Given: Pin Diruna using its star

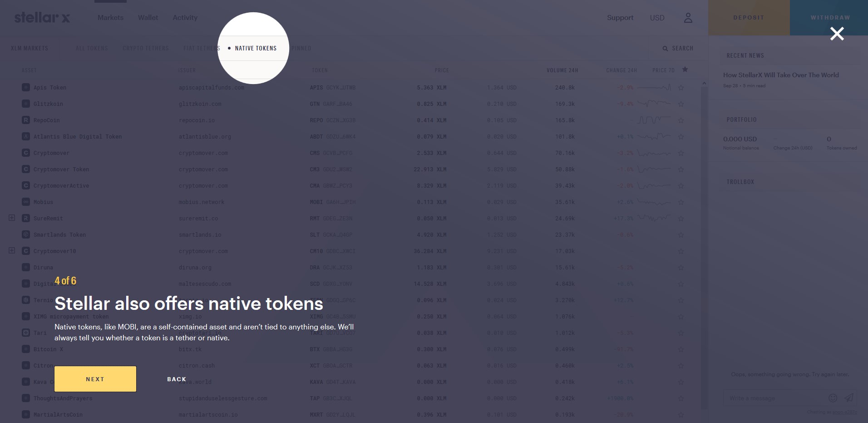Looking at the screenshot, I should 681,268.
